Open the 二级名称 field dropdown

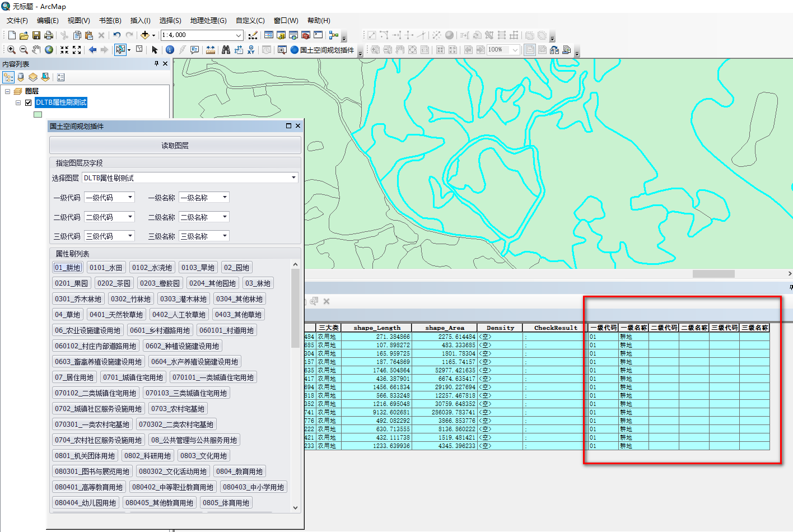click(225, 217)
